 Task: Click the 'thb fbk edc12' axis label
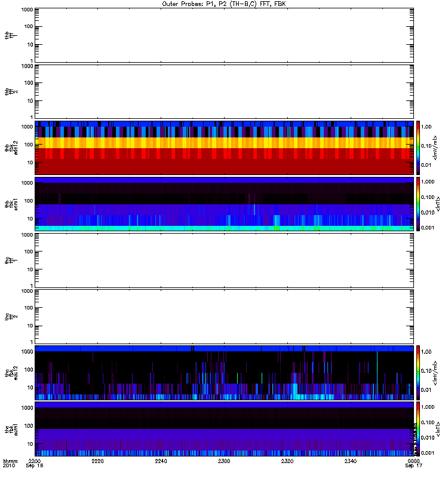(11, 148)
